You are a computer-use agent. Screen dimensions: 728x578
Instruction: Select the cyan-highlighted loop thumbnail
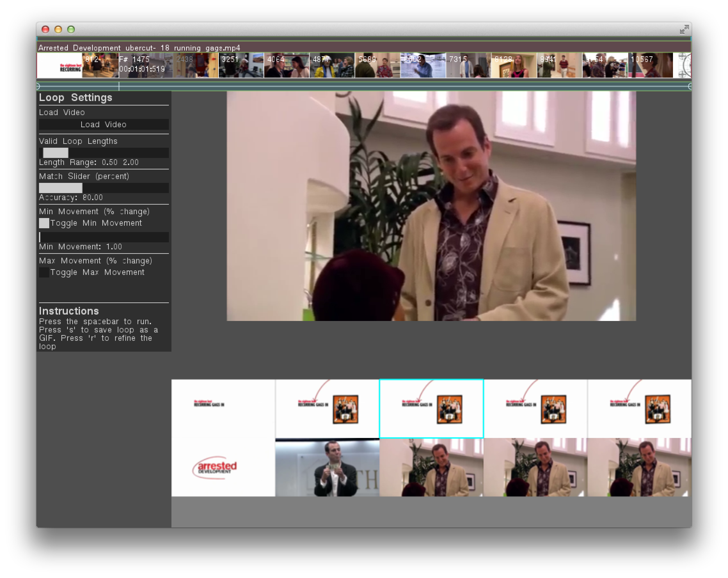coord(431,409)
